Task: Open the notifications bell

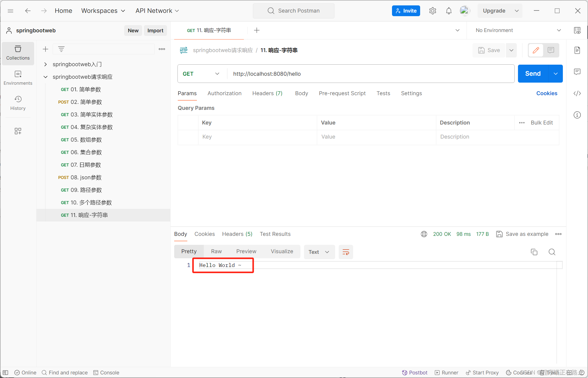Action: click(449, 11)
